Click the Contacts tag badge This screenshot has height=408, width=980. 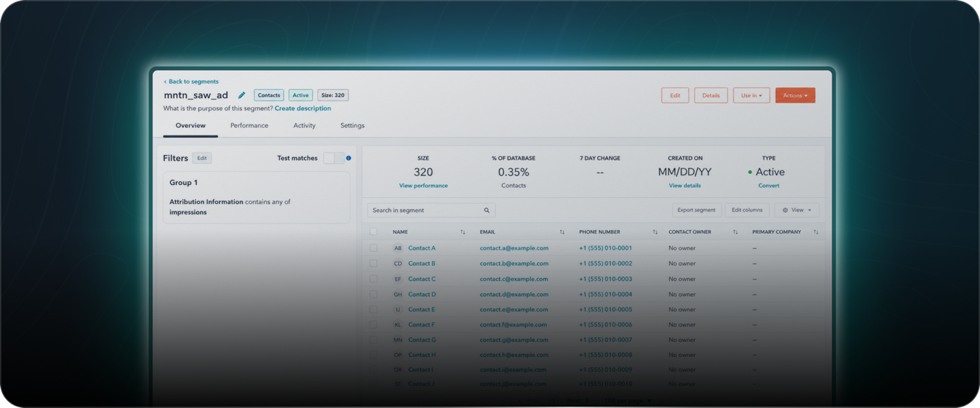[269, 95]
